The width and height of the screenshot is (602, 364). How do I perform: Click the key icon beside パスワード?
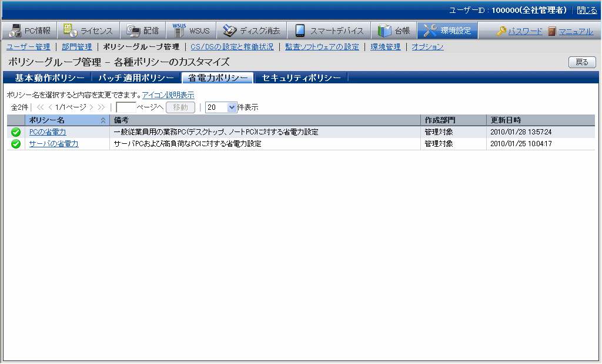pyautogui.click(x=501, y=31)
